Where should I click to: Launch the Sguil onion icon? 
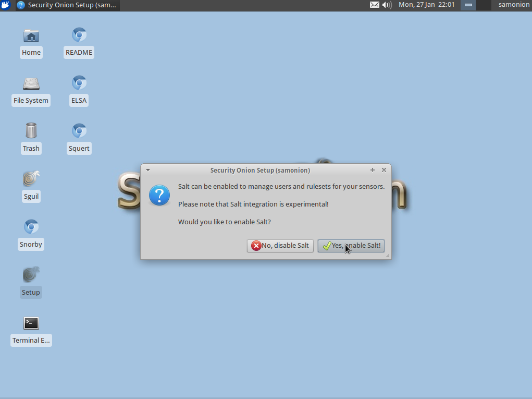coord(31,178)
